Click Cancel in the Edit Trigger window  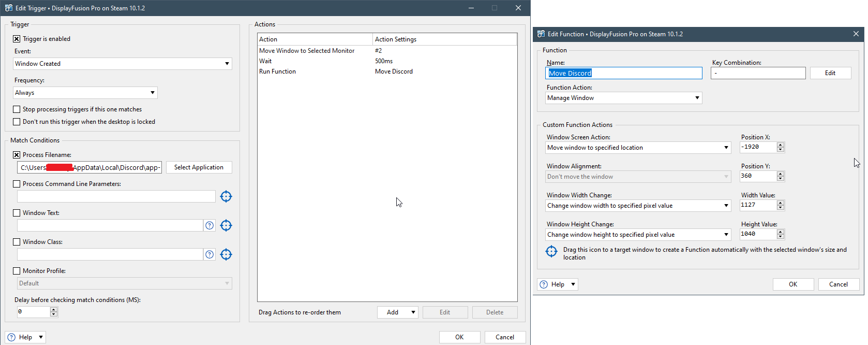pyautogui.click(x=505, y=337)
